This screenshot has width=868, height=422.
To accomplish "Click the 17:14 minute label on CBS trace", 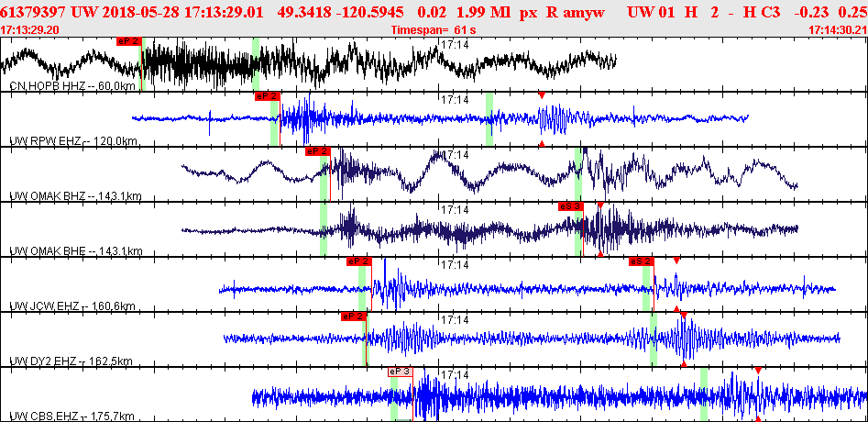I will coord(455,375).
